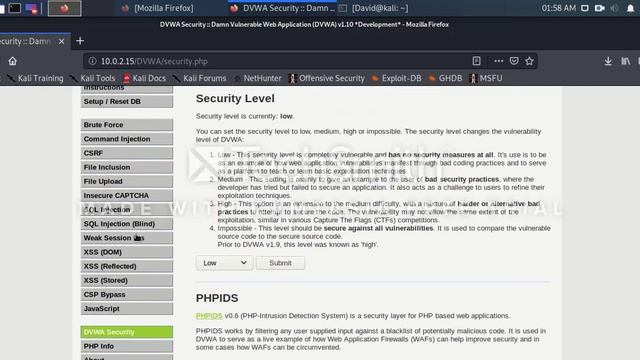640x360 pixels.
Task: Open Kali Tools bookmark
Action: pos(93,78)
